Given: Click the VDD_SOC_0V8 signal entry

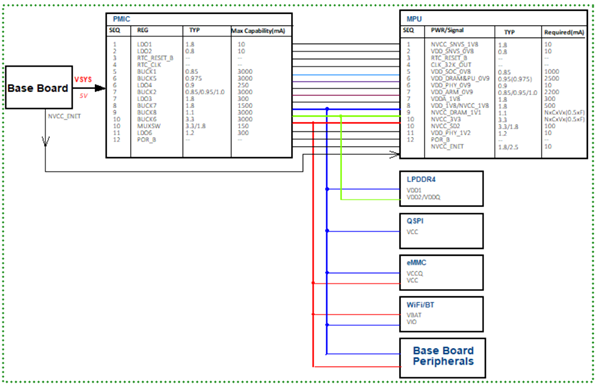Looking at the screenshot, I should coord(451,72).
